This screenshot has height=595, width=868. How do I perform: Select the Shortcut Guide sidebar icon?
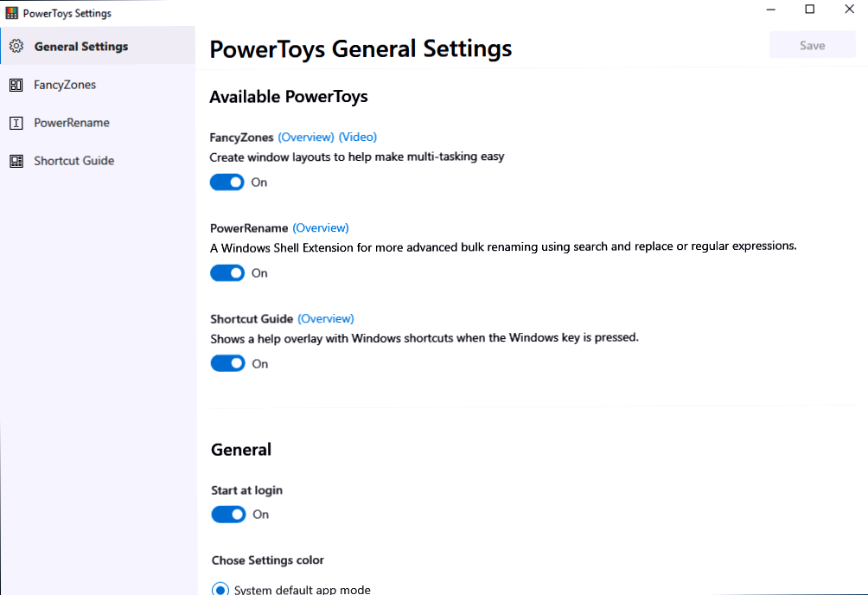pyautogui.click(x=16, y=160)
